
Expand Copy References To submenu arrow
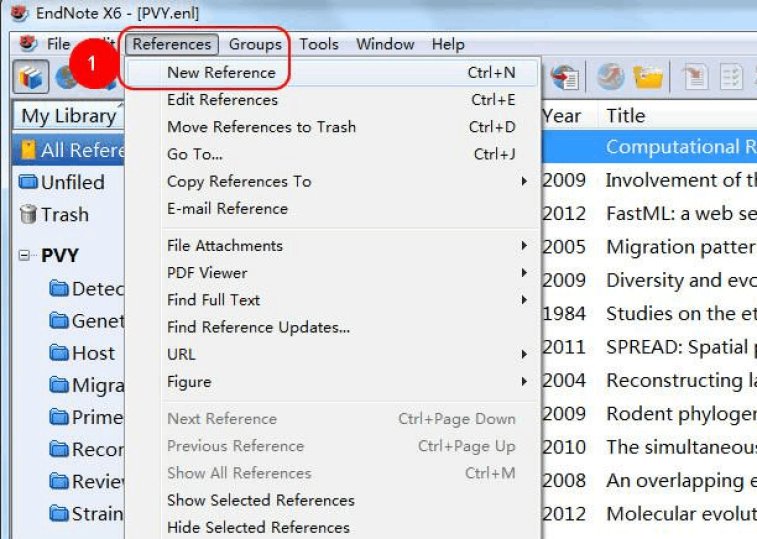(524, 182)
